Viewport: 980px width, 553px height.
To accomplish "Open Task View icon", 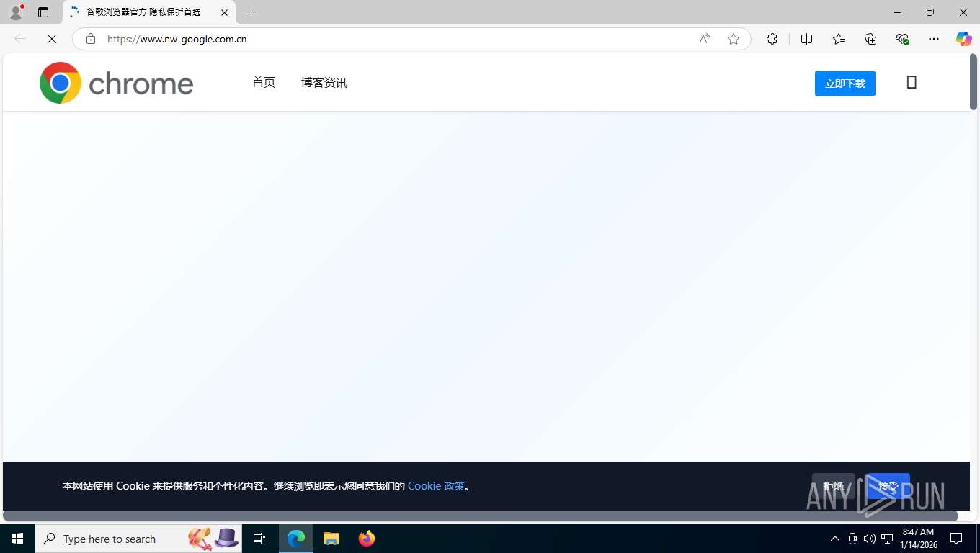I will [x=259, y=539].
